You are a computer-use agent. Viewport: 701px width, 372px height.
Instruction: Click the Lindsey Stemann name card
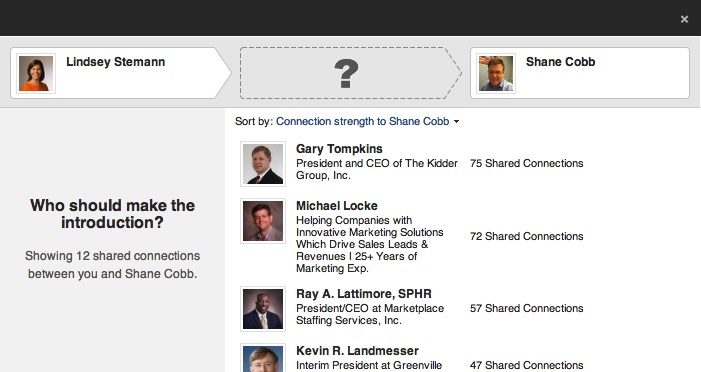click(121, 73)
